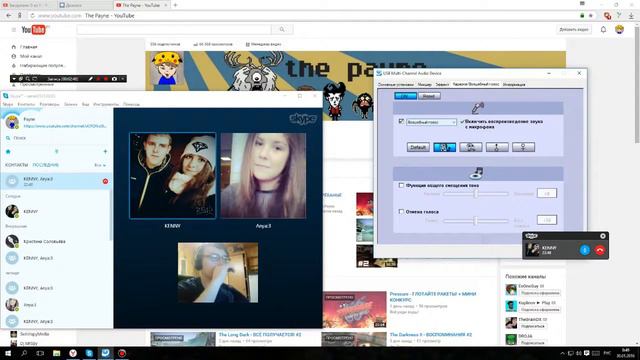Open the Yandex browser taskbar icon

pyautogui.click(x=73, y=353)
